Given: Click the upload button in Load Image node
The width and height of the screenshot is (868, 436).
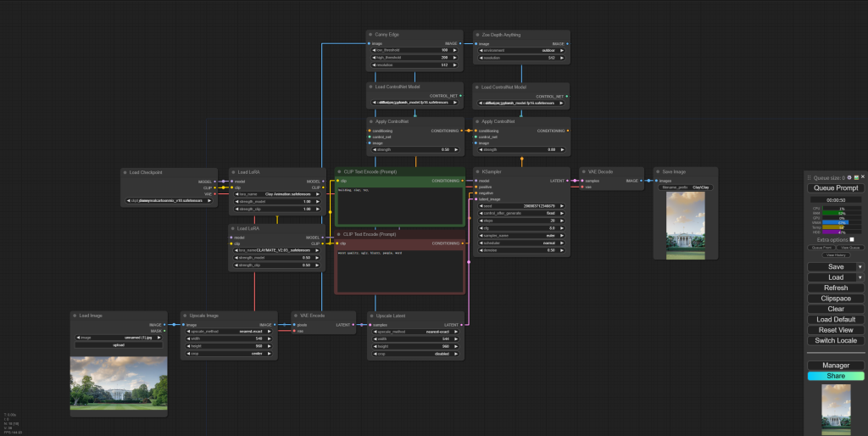Looking at the screenshot, I should [x=119, y=344].
